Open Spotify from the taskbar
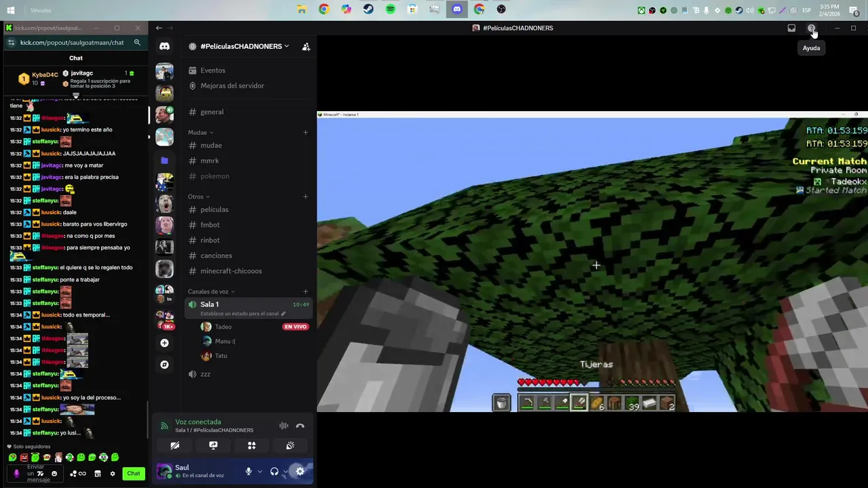The image size is (868, 488). (390, 9)
